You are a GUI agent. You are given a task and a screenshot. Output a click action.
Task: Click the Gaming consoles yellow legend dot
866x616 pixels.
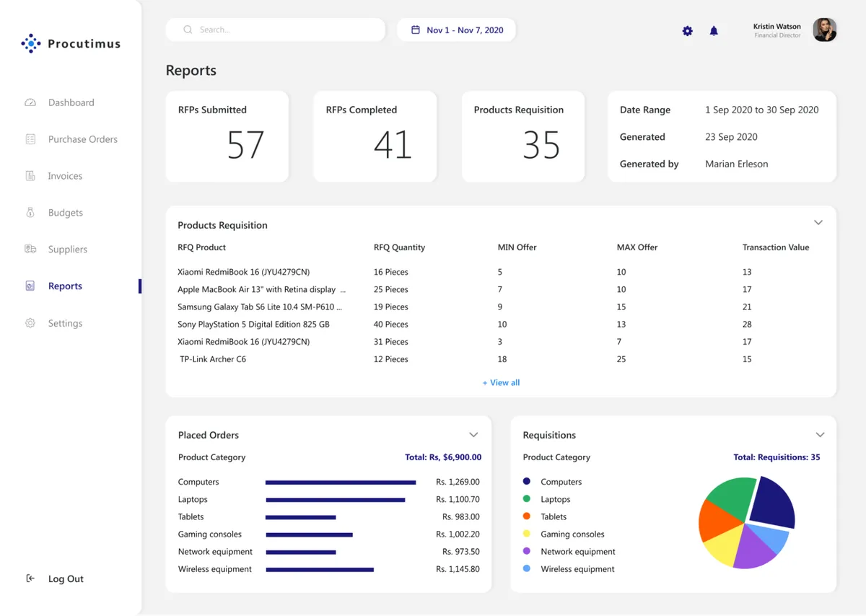[527, 534]
